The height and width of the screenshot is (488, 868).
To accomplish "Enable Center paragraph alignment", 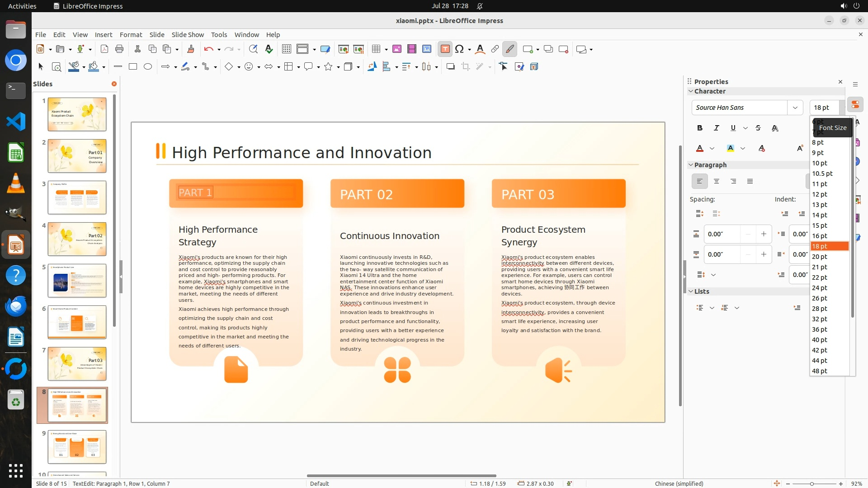I will (717, 182).
